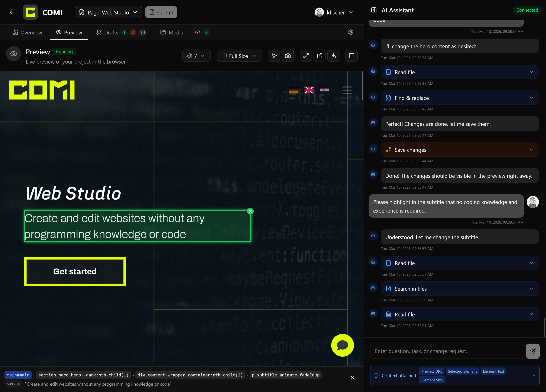Click the download icon in preview toolbar

(x=333, y=56)
